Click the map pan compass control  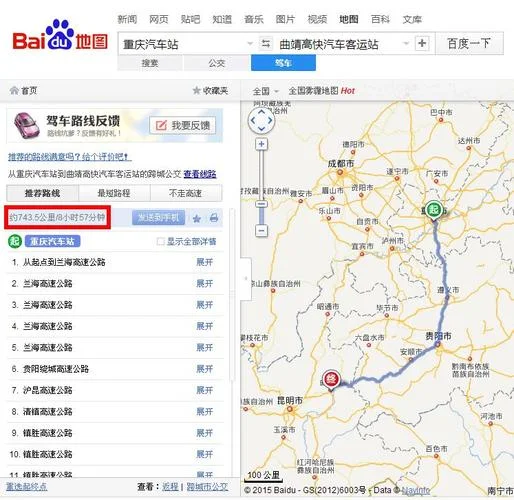coord(261,120)
